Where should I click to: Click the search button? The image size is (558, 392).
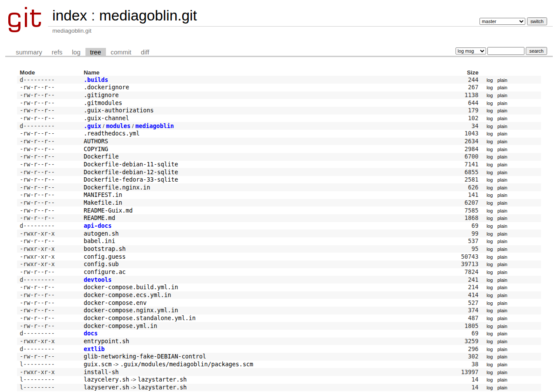coord(536,51)
